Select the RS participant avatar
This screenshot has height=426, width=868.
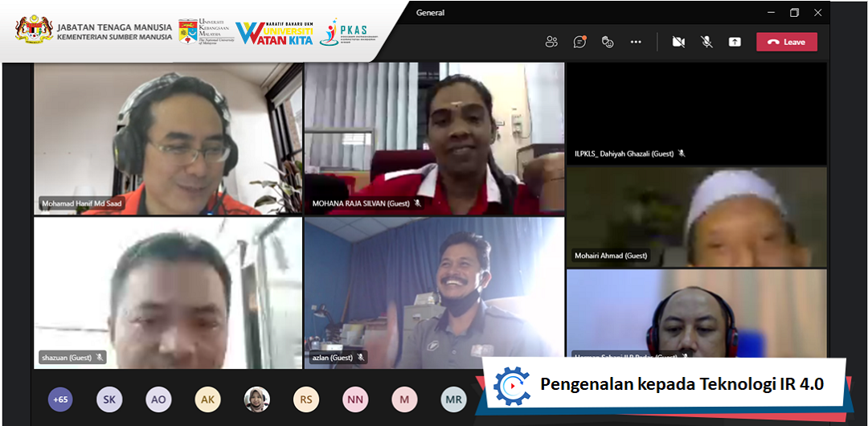tap(306, 399)
